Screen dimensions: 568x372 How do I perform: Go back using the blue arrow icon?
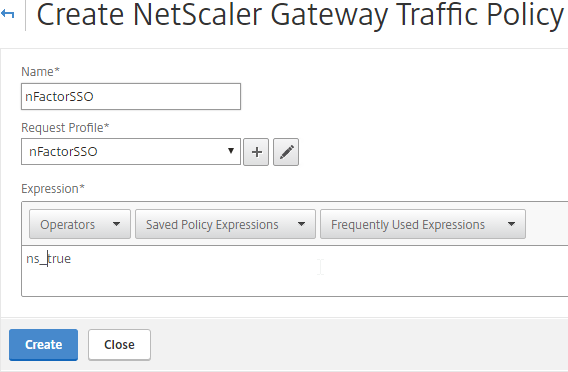(8, 14)
